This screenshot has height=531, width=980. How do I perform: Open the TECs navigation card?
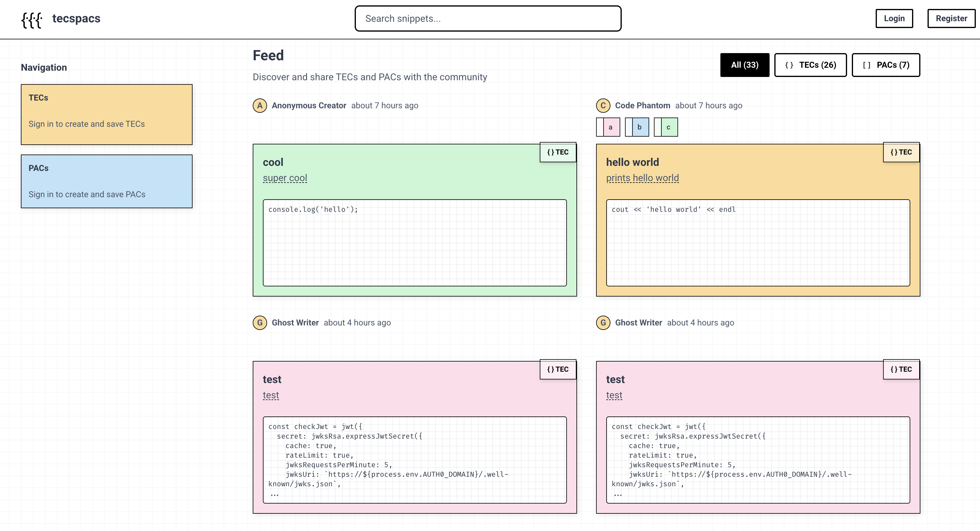click(x=106, y=115)
